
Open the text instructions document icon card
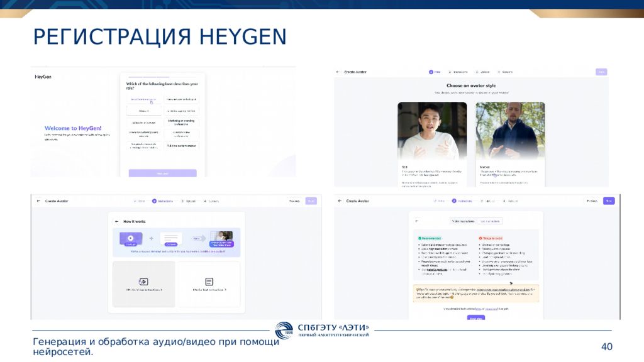pos(209,282)
